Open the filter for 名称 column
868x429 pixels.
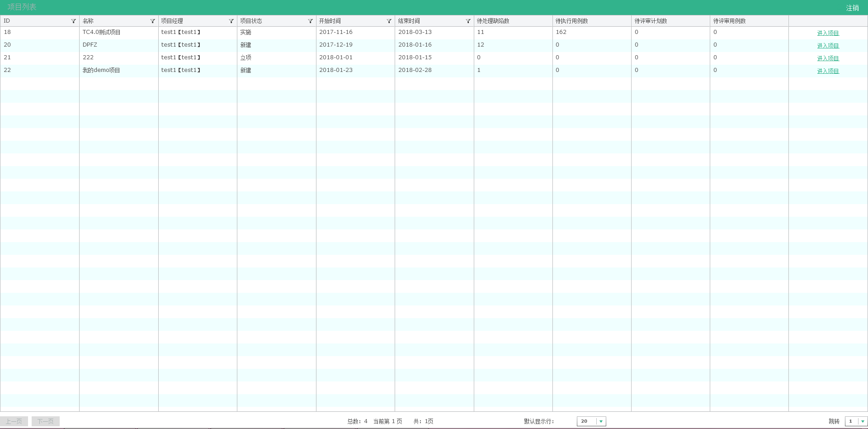coord(152,21)
